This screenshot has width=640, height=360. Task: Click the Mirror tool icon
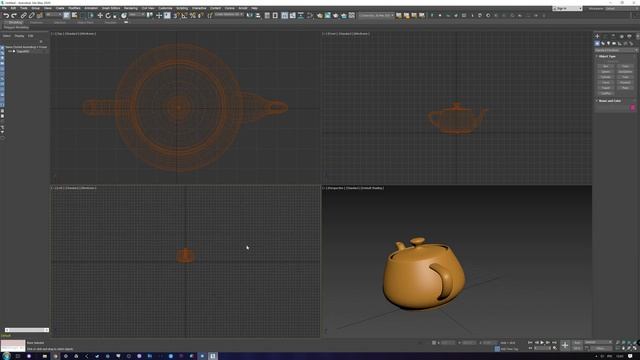(x=250, y=16)
